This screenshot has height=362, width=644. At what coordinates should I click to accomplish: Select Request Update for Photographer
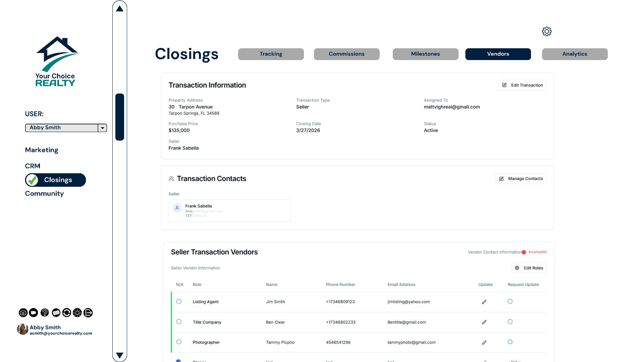click(x=510, y=342)
